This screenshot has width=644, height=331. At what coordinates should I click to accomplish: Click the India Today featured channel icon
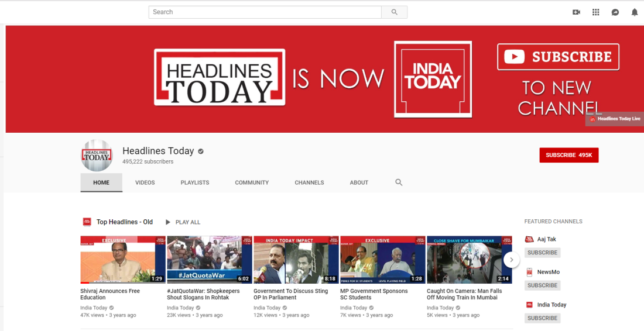(529, 305)
